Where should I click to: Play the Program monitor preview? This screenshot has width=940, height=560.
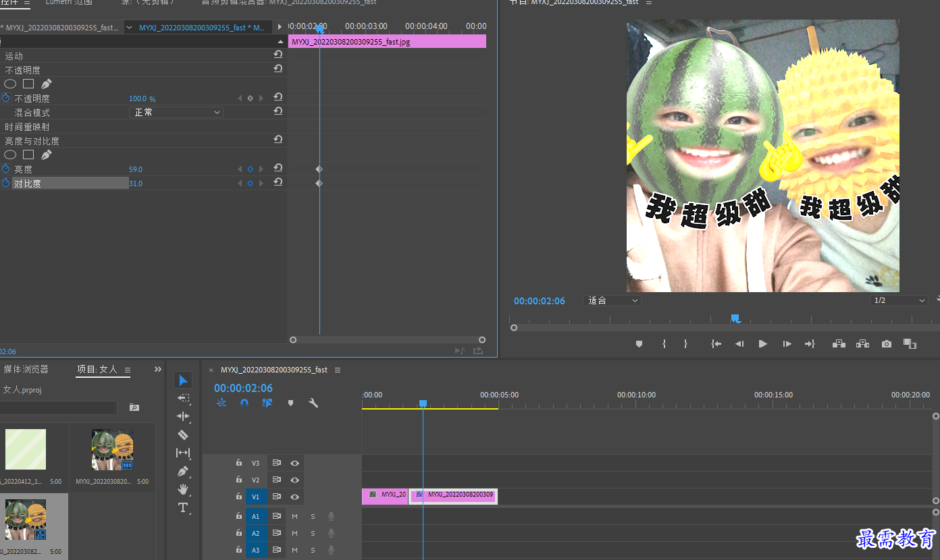[763, 344]
